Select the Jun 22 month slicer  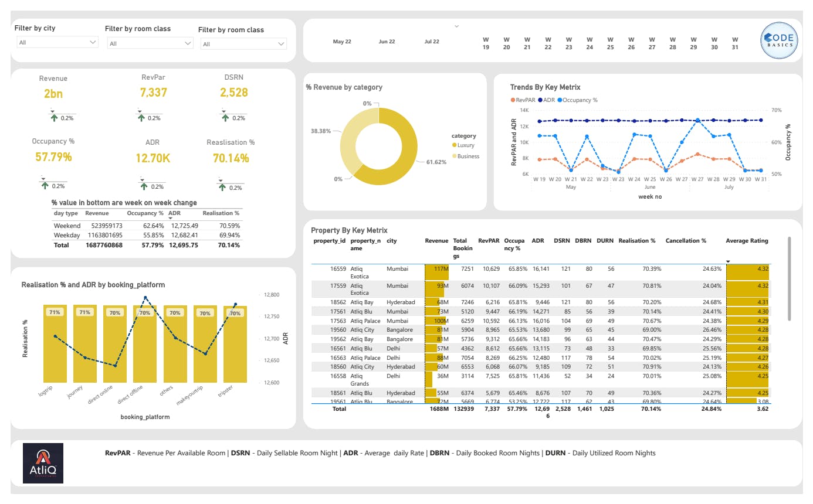(387, 42)
